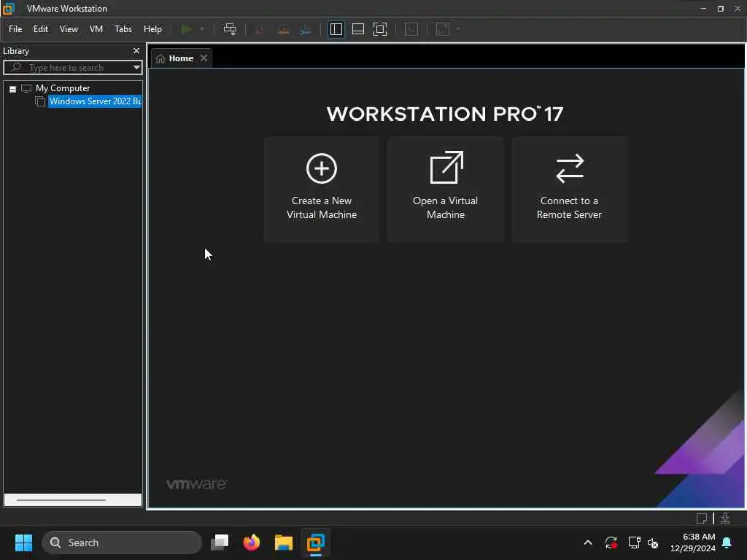Screen dimensions: 747x560
Task: Click the console view toolbar icon
Action: 411,29
